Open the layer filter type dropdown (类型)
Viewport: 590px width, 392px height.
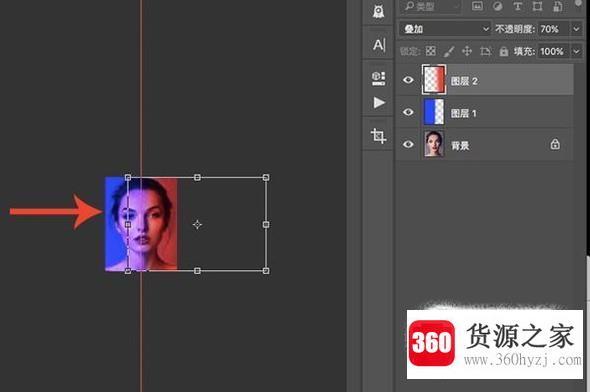coord(430,6)
